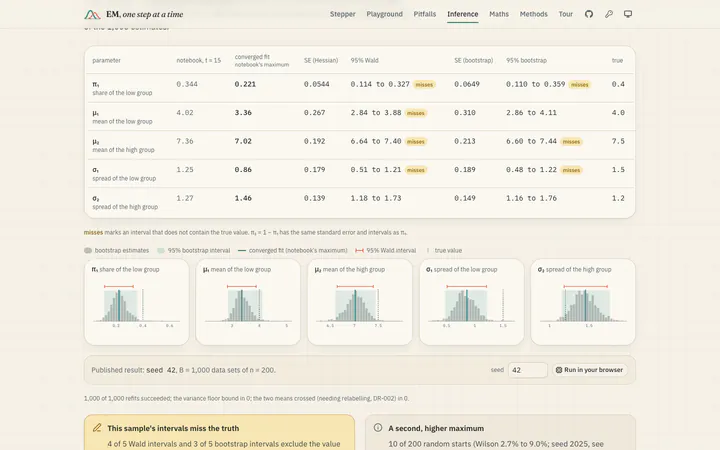
Task: Click the '95% bootstrap interval' legend item
Action: (x=193, y=251)
